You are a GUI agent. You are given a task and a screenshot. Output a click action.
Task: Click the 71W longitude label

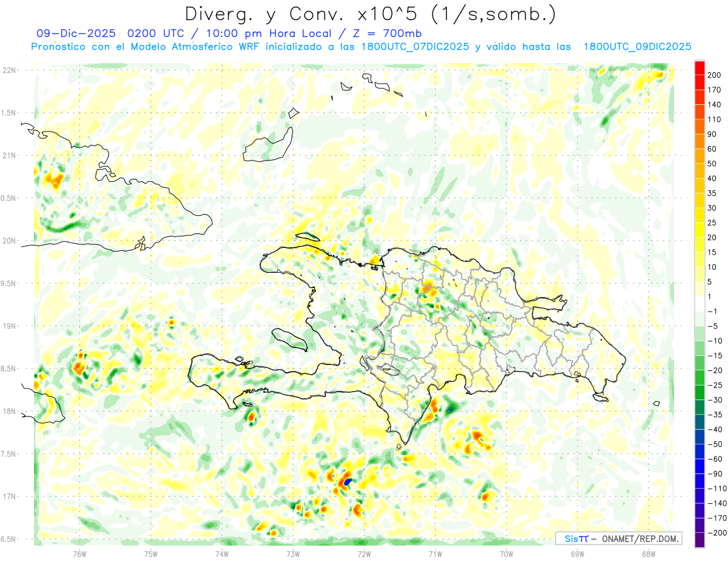[x=435, y=554]
